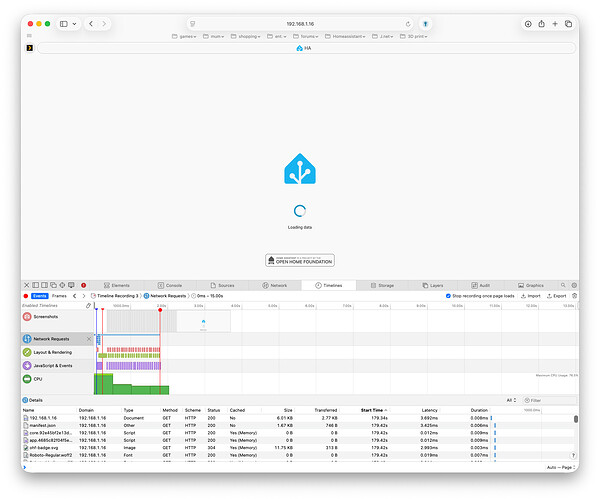This screenshot has width=600, height=499.
Task: Switch to the Layers tab
Action: [x=433, y=285]
